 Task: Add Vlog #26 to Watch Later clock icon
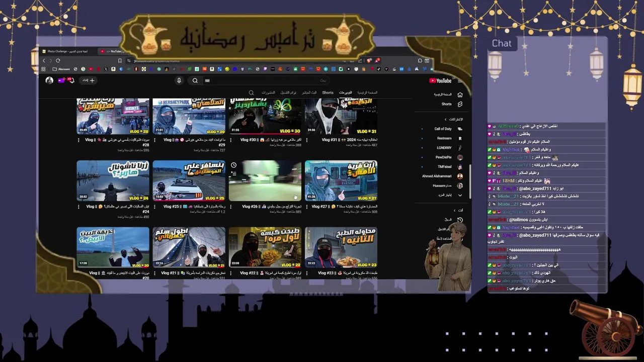(233, 165)
